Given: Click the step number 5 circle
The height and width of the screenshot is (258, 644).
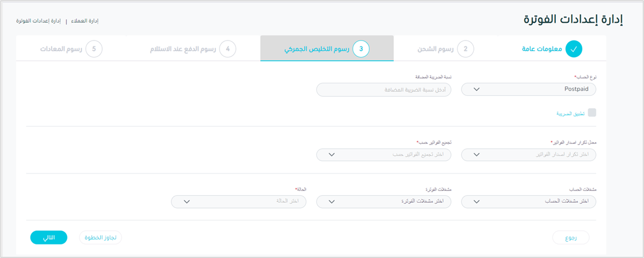Looking at the screenshot, I should click(94, 49).
